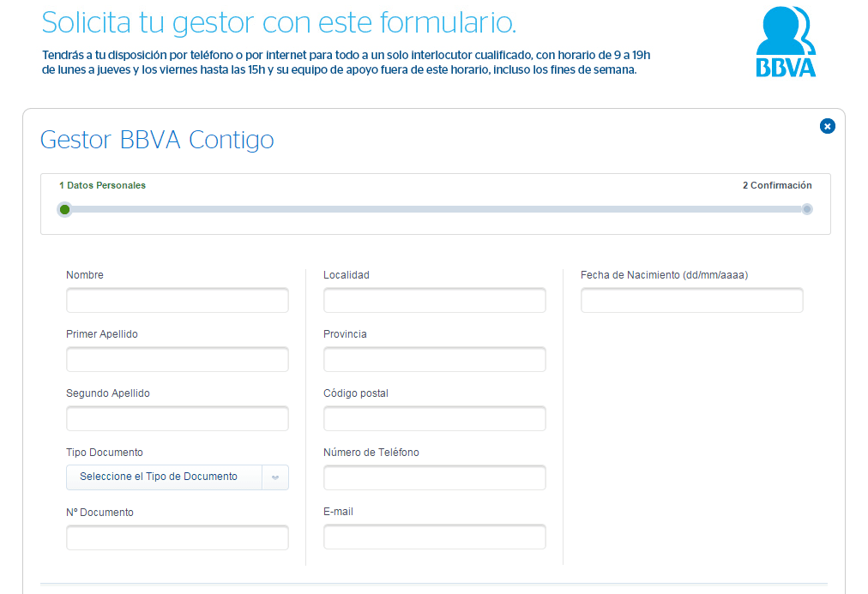
Task: Click the 'Nombre' label
Action: pos(85,275)
